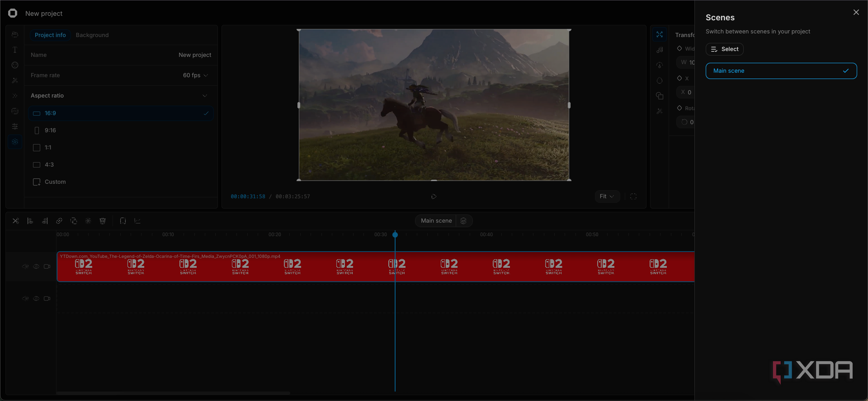Image resolution: width=868 pixels, height=401 pixels.
Task: Open the color droplet icon in right panel
Action: (660, 80)
